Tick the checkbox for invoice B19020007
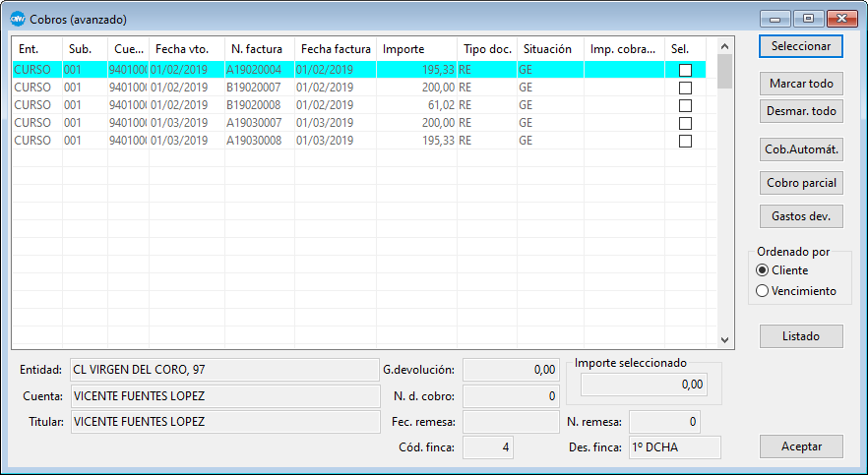868x475 pixels. (x=685, y=88)
